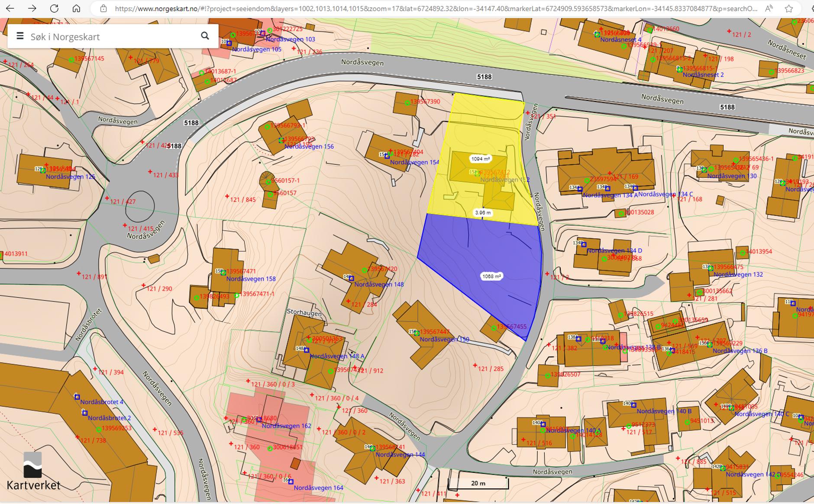
Task: View site information via the lock icon
Action: 103,8
